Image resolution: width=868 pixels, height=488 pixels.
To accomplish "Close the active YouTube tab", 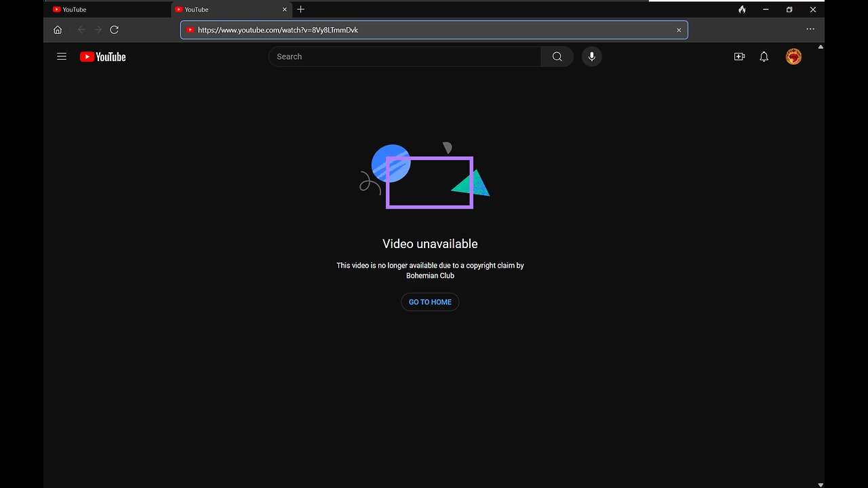I will (x=285, y=9).
